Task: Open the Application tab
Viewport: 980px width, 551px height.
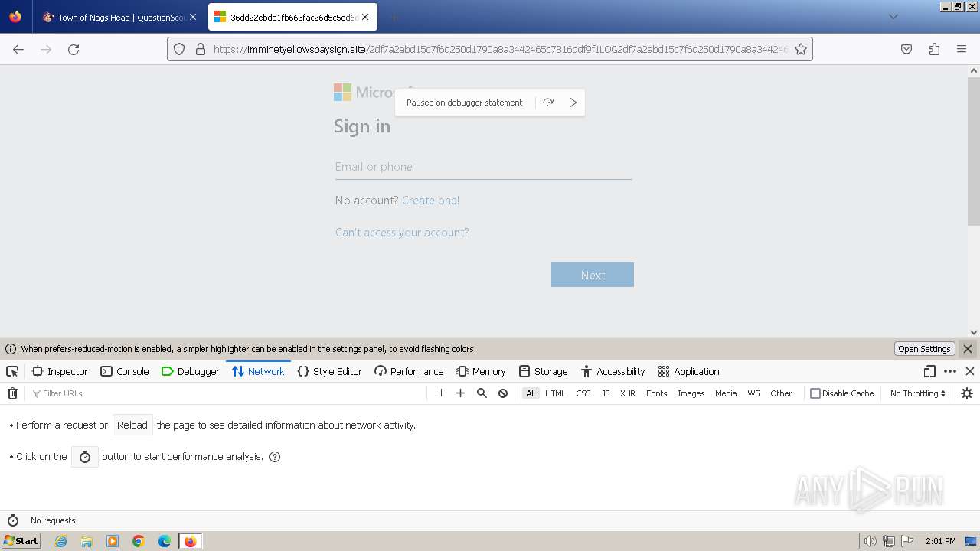Action: [688, 371]
